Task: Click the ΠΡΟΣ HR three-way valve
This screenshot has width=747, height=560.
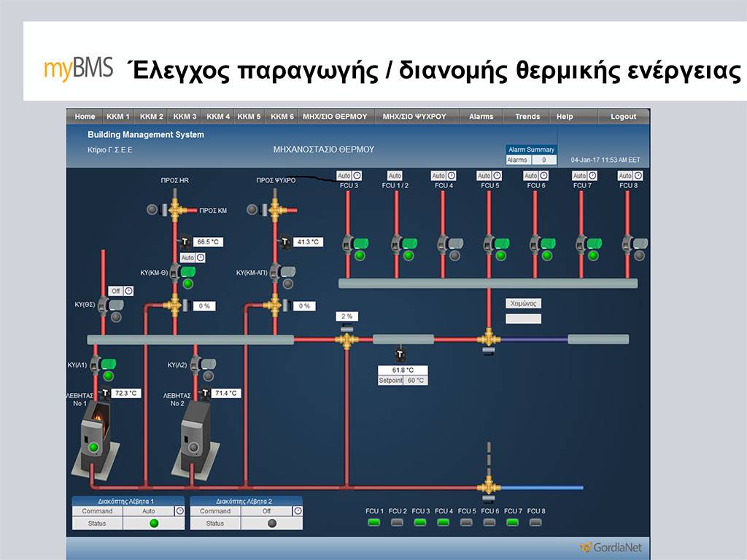Action: [175, 210]
